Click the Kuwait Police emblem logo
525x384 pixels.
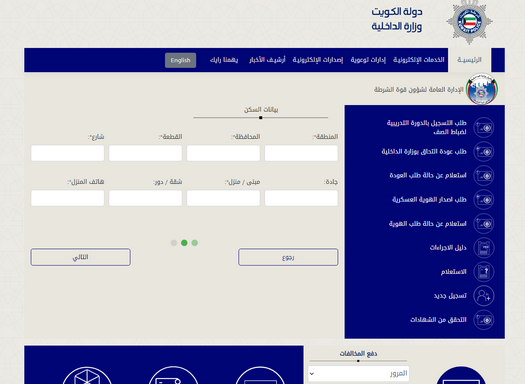(x=469, y=22)
